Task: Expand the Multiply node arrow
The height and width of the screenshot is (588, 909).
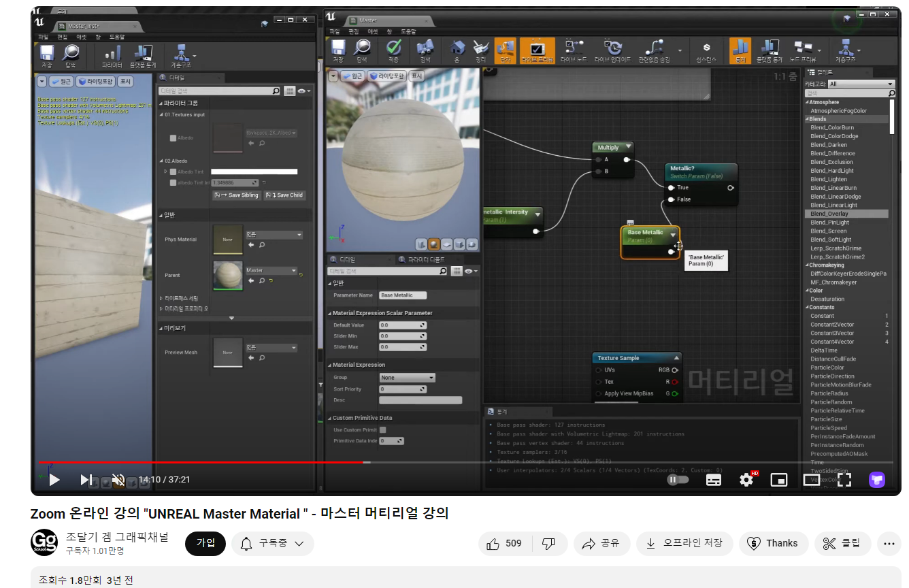Action: (628, 147)
